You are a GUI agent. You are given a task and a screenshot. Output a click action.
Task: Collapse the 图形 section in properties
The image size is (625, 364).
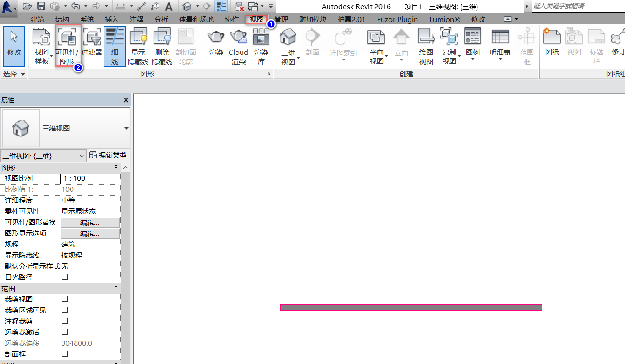point(116,168)
